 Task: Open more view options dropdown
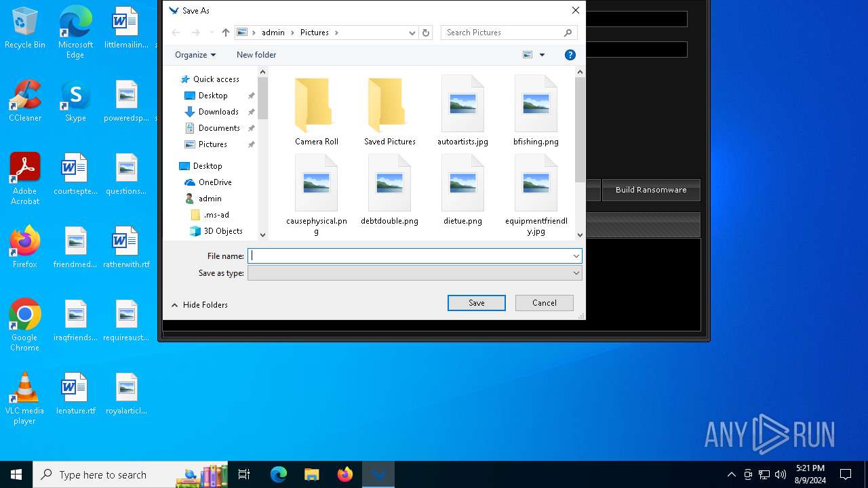coord(542,55)
